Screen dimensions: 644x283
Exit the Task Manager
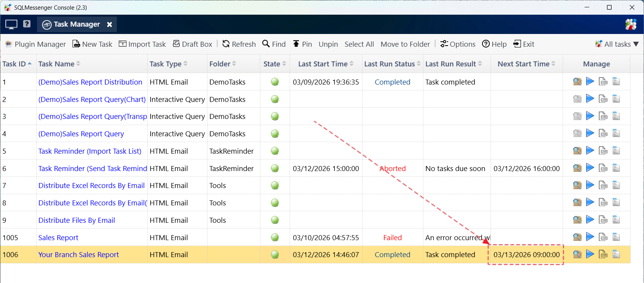pos(524,44)
